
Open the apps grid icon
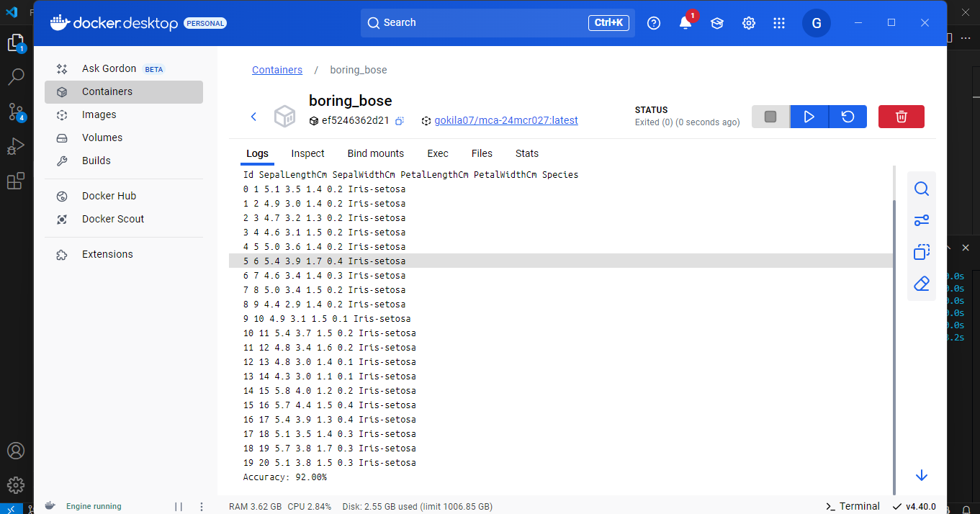(779, 23)
